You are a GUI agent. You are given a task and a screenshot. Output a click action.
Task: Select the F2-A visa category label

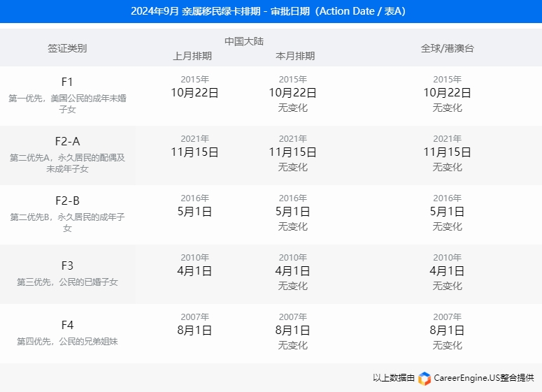[x=67, y=141]
